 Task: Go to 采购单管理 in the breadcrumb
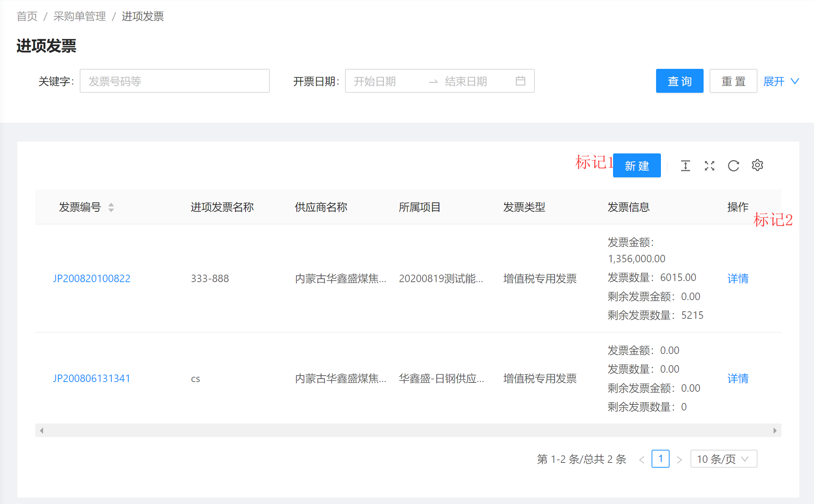tap(79, 16)
